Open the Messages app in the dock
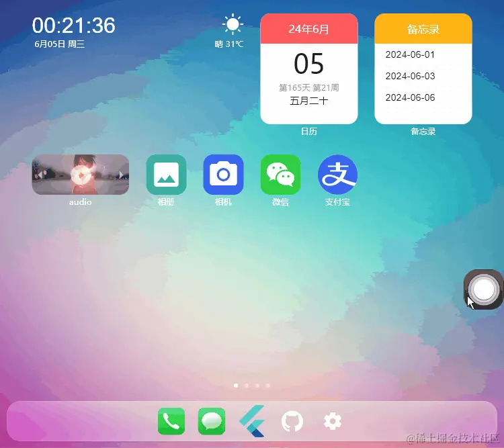504x448 pixels. (212, 421)
